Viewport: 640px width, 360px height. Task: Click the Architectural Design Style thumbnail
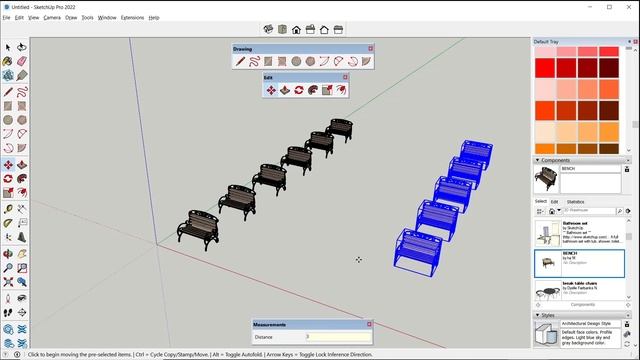[x=546, y=333]
